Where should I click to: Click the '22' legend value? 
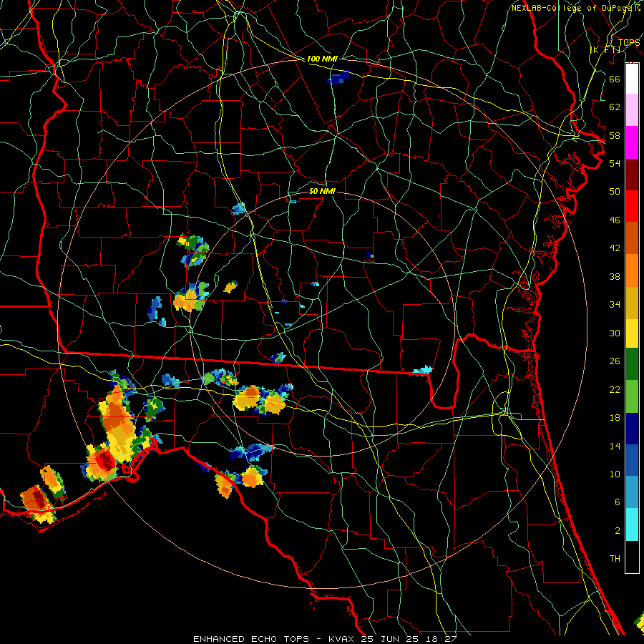click(615, 390)
